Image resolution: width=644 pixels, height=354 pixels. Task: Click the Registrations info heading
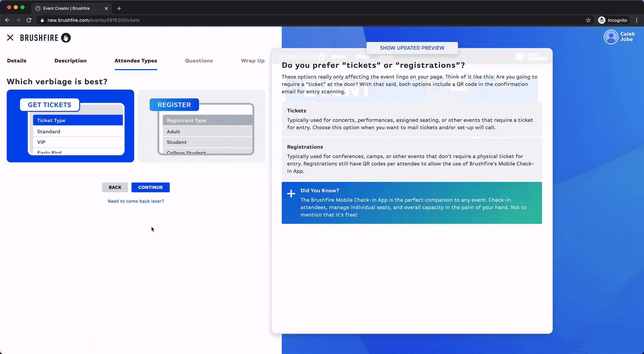tap(305, 147)
